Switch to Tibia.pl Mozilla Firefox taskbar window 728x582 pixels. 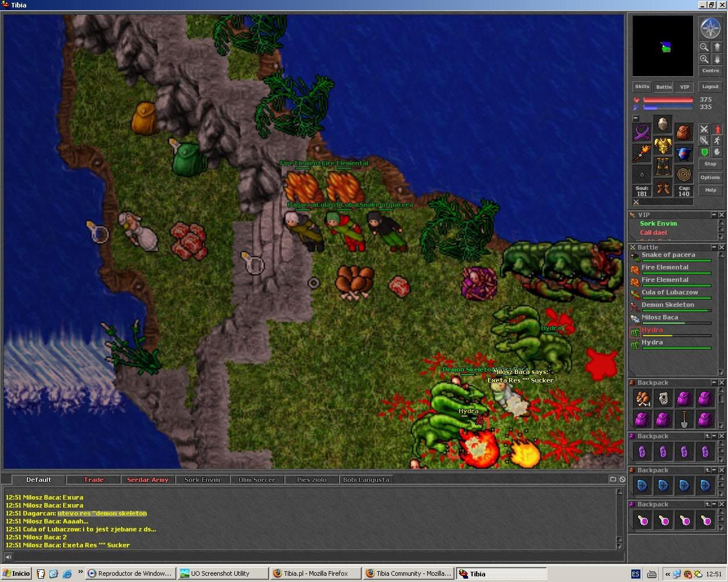pyautogui.click(x=316, y=573)
